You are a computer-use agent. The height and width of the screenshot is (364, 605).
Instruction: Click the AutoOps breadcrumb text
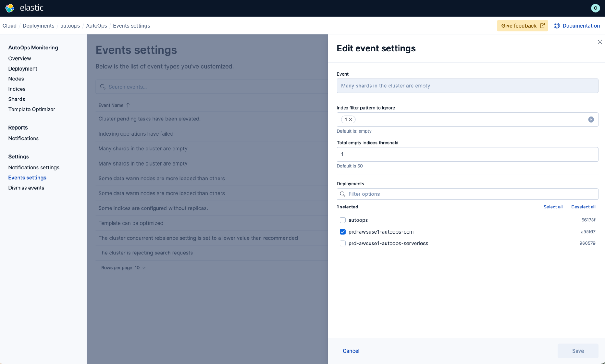[x=96, y=26]
